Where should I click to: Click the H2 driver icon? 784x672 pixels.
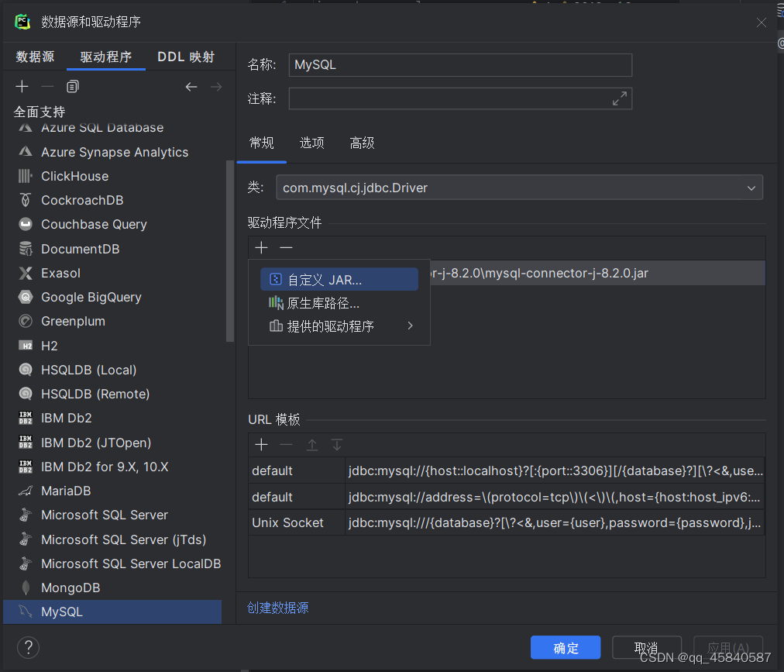point(26,346)
